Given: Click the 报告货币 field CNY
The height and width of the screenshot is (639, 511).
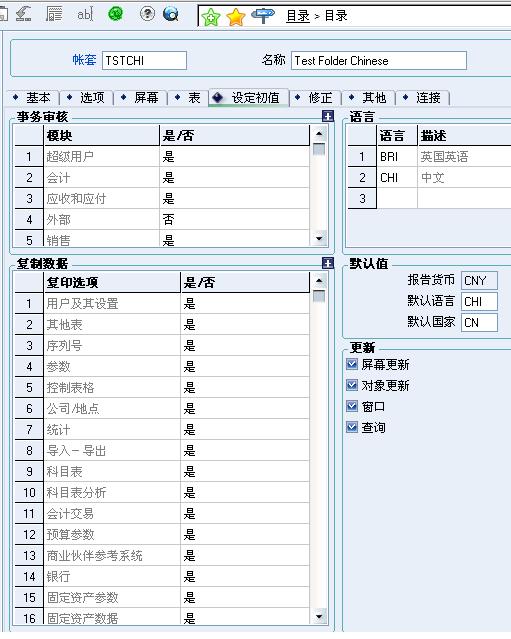Looking at the screenshot, I should tap(479, 280).
